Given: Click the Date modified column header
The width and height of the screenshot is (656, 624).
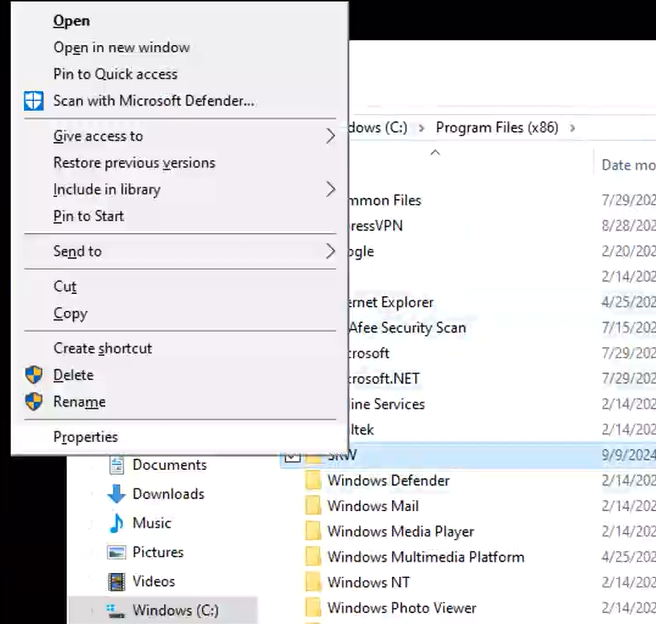Looking at the screenshot, I should 628,165.
